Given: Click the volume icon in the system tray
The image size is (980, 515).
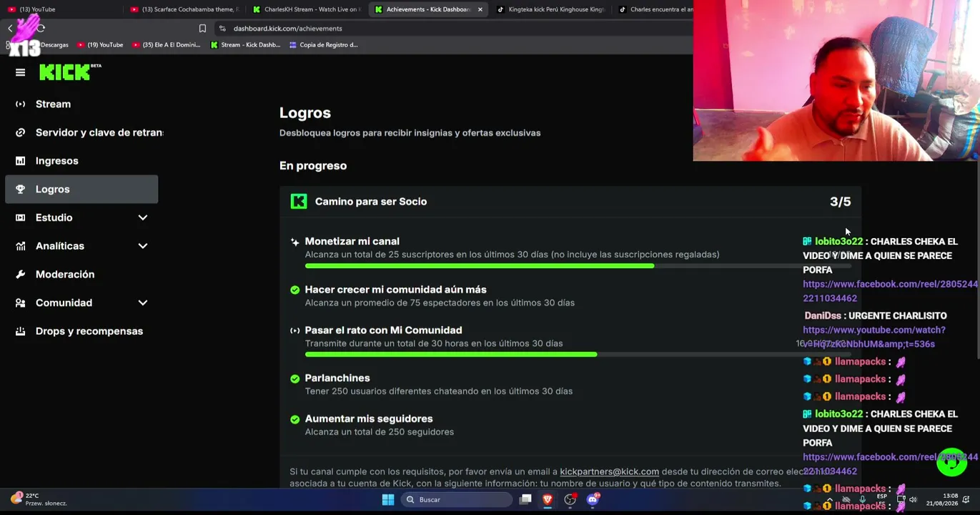Looking at the screenshot, I should point(913,500).
